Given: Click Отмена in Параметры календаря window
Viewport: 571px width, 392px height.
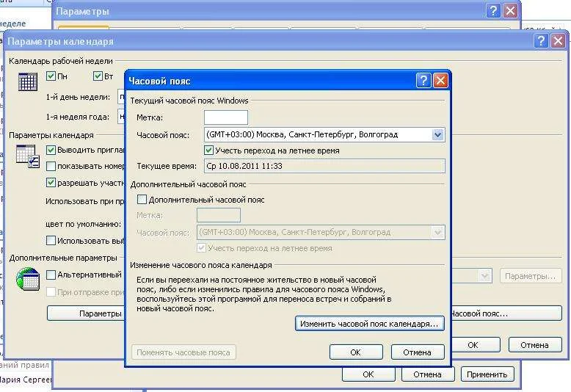Looking at the screenshot, I should [535, 344].
